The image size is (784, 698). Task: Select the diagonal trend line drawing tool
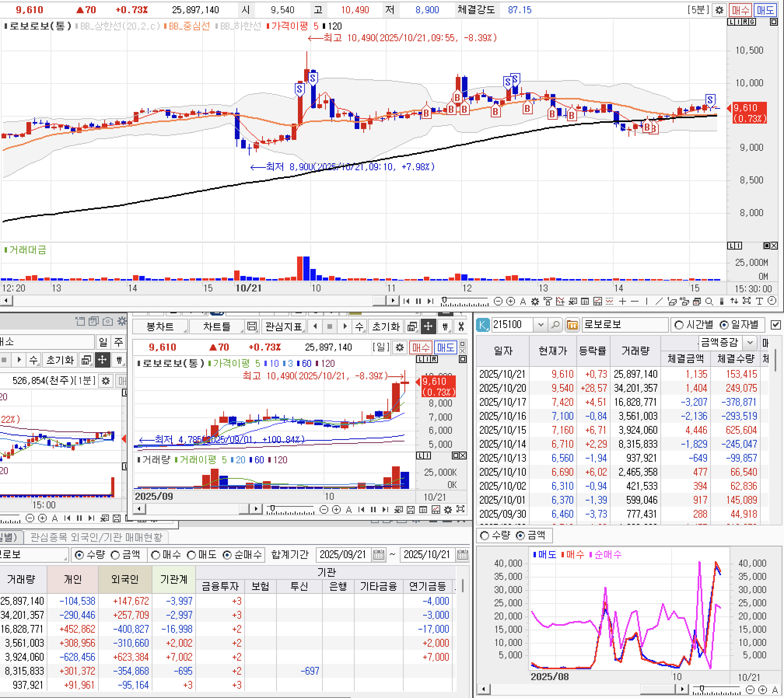(x=659, y=301)
